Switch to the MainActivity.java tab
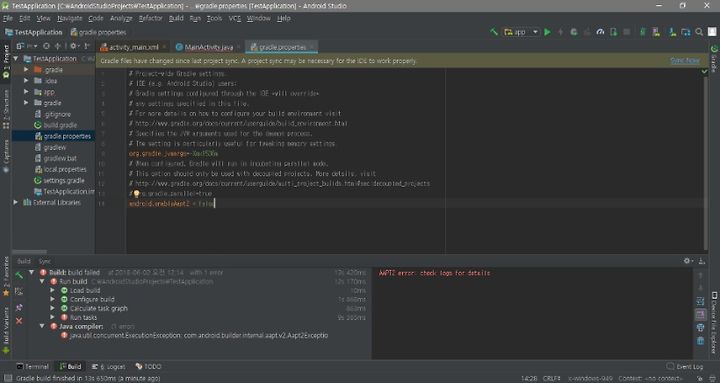 click(208, 47)
